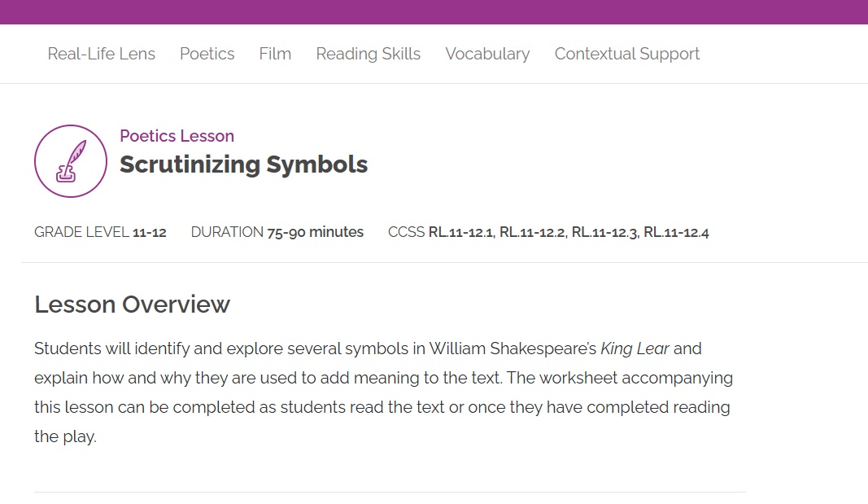
Task: Go to the Reading Skills tab
Action: (368, 54)
